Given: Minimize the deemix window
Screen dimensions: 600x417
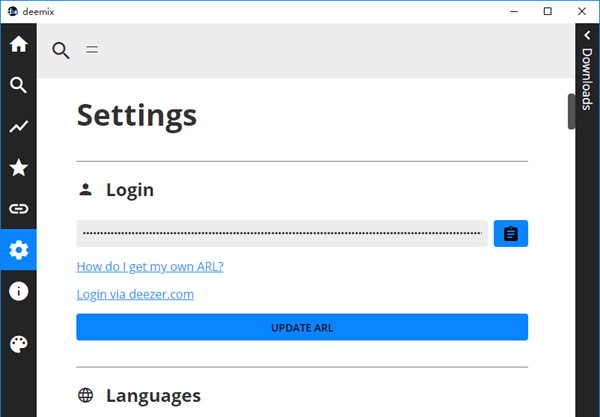Looking at the screenshot, I should tap(514, 11).
